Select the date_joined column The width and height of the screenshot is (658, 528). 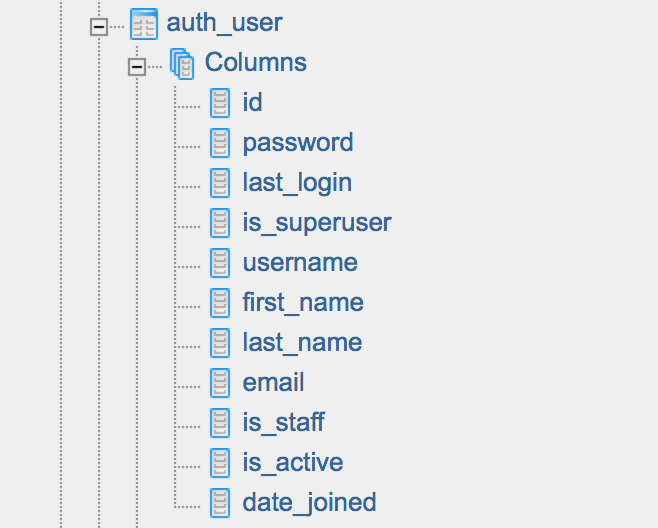(309, 503)
